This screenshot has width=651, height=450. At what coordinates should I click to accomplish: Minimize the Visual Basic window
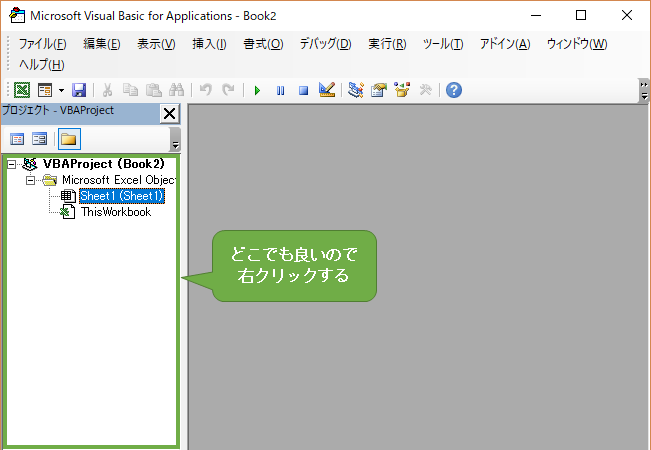(536, 16)
